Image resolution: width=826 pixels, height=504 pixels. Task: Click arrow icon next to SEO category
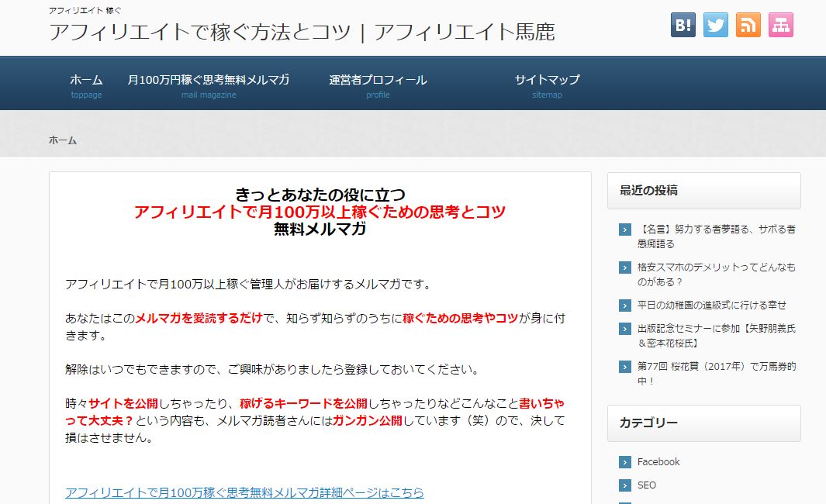(625, 485)
